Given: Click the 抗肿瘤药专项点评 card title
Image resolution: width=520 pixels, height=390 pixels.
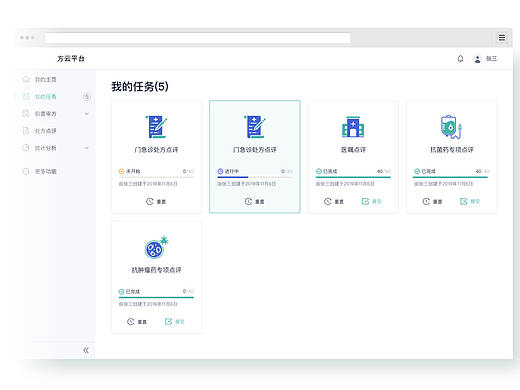Looking at the screenshot, I should (x=156, y=270).
